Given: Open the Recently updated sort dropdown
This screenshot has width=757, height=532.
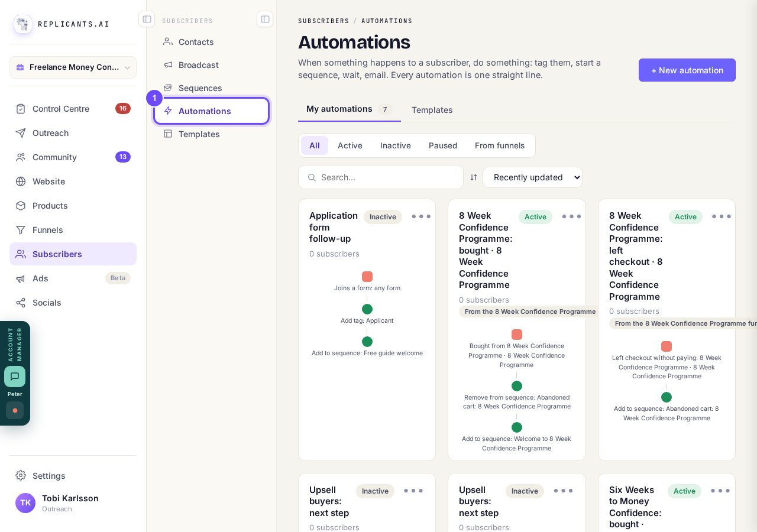Looking at the screenshot, I should click(532, 177).
